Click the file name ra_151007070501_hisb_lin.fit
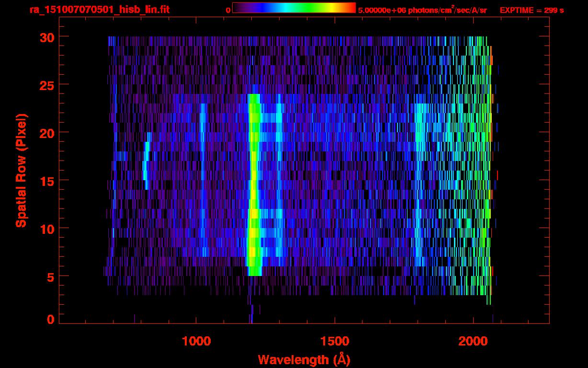 point(99,10)
